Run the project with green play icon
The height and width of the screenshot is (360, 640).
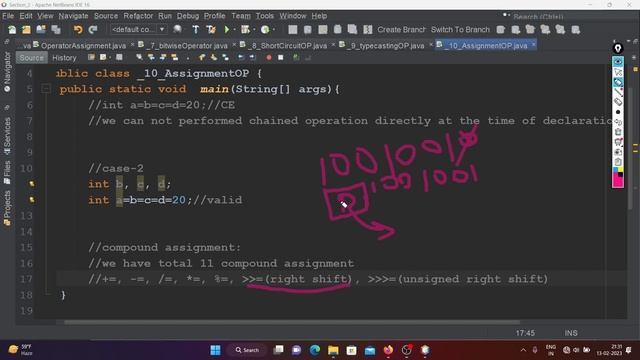coord(227,29)
